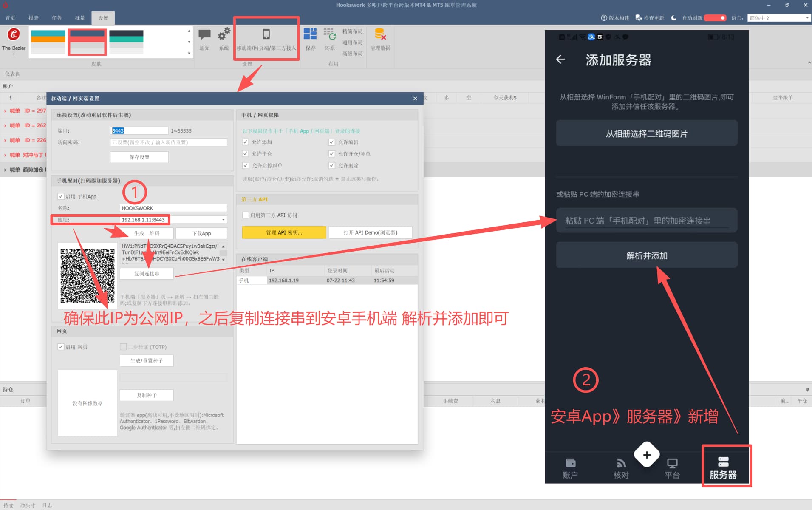Screen dimensions: 812x510
Task: Select the dark and green skin swatch
Action: click(x=126, y=42)
